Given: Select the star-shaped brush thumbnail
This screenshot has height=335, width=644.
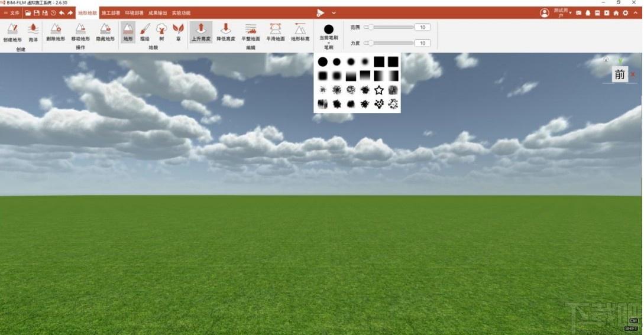Looking at the screenshot, I should tap(378, 90).
